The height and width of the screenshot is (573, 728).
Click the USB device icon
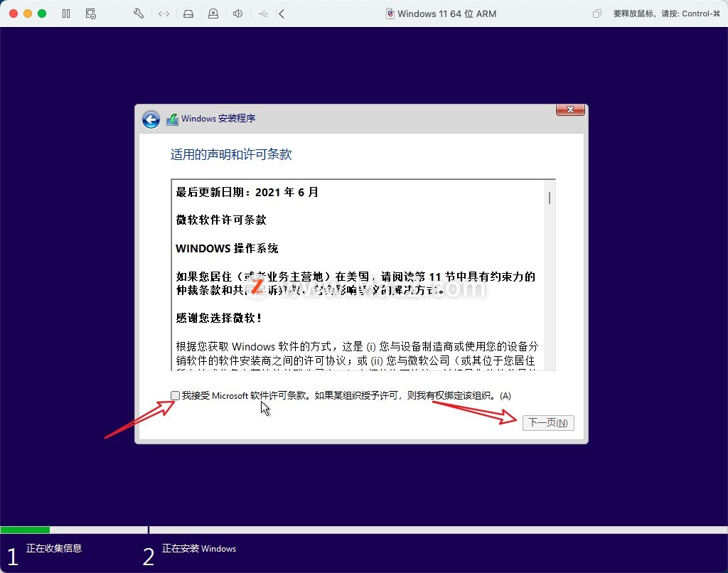[263, 14]
